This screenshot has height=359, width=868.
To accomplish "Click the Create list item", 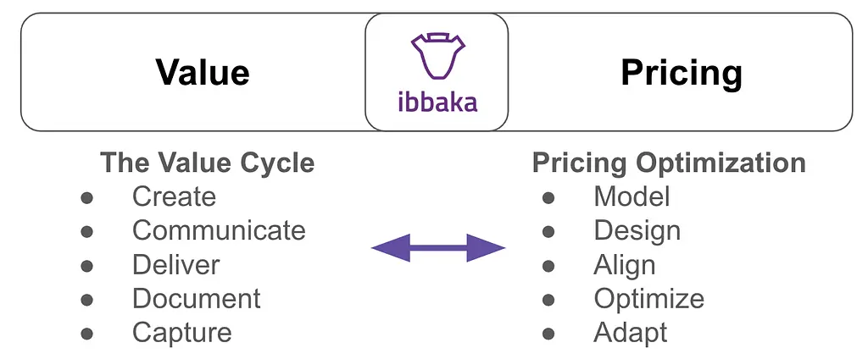I will [x=174, y=196].
